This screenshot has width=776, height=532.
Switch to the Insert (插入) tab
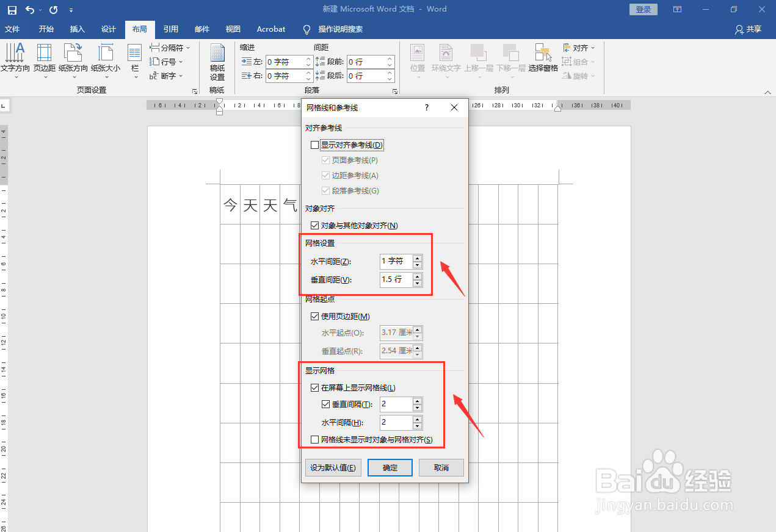point(78,29)
